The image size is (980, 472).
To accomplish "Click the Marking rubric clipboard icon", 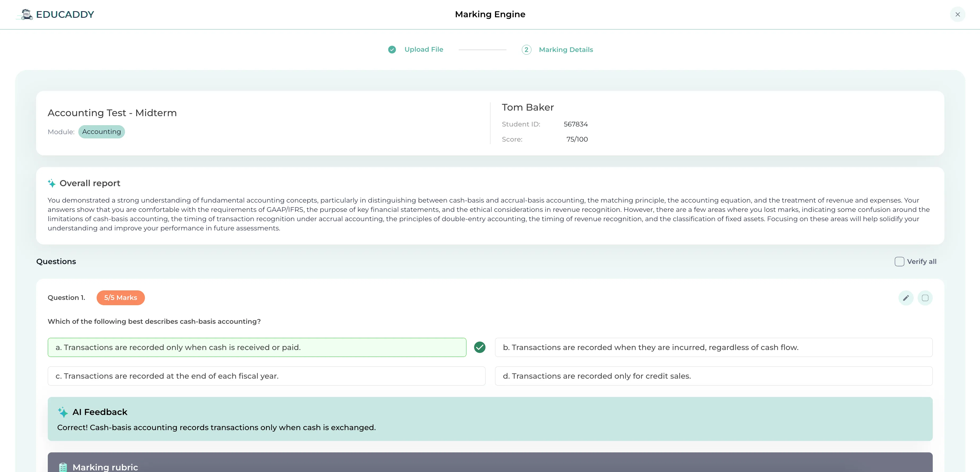I will 63,467.
